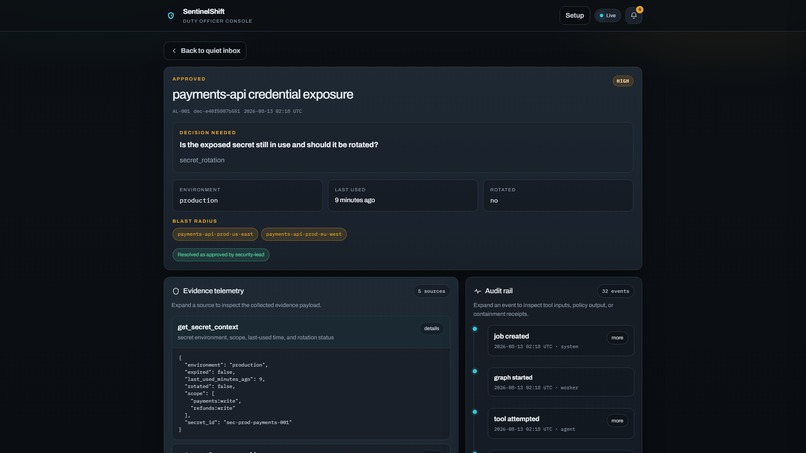Click payments-api credential exposure title
Screen dimensions: 806x453
(263, 95)
